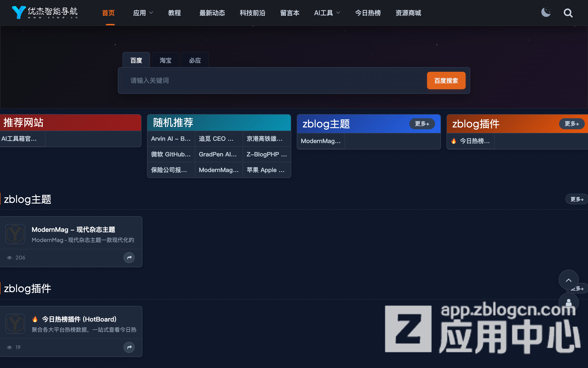Click the 优杰智能导航 site logo
588x368 pixels.
[45, 12]
